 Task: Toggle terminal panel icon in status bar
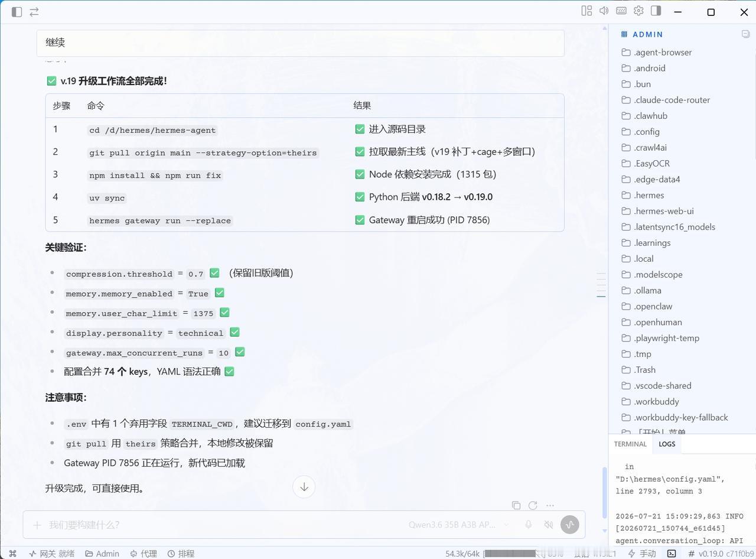coord(672,554)
